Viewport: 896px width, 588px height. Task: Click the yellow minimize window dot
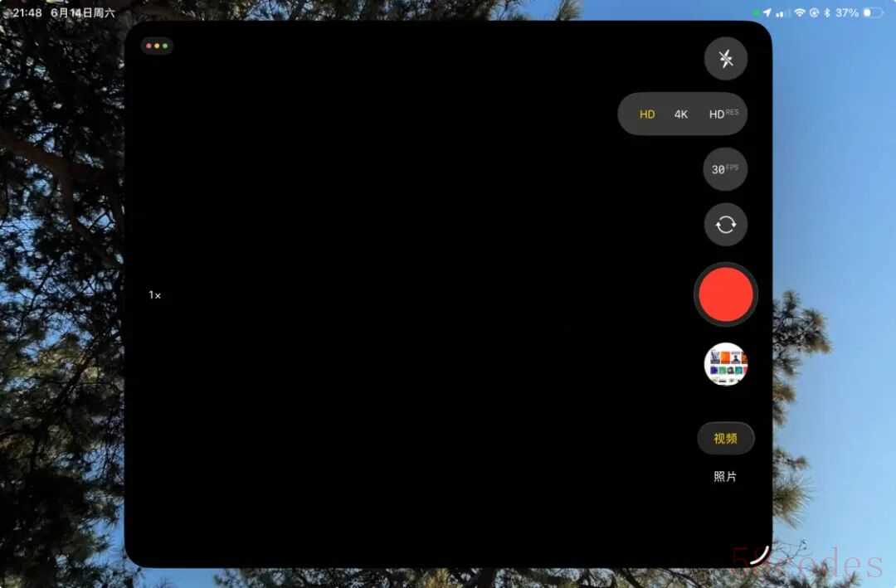(157, 46)
